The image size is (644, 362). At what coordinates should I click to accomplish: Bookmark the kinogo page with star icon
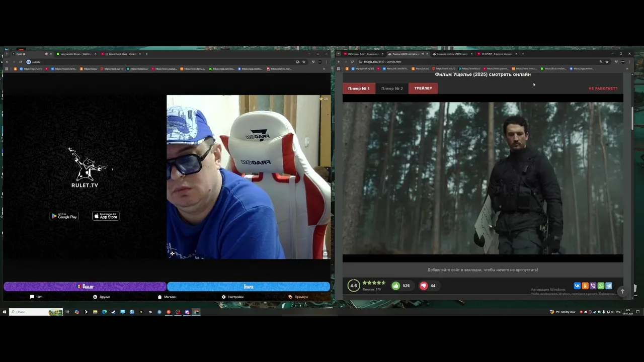(607, 61)
